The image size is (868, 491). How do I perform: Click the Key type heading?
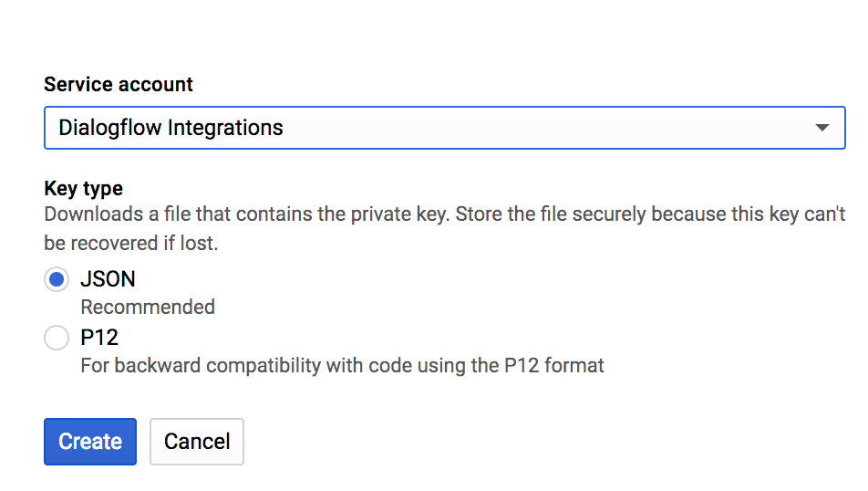pos(84,188)
